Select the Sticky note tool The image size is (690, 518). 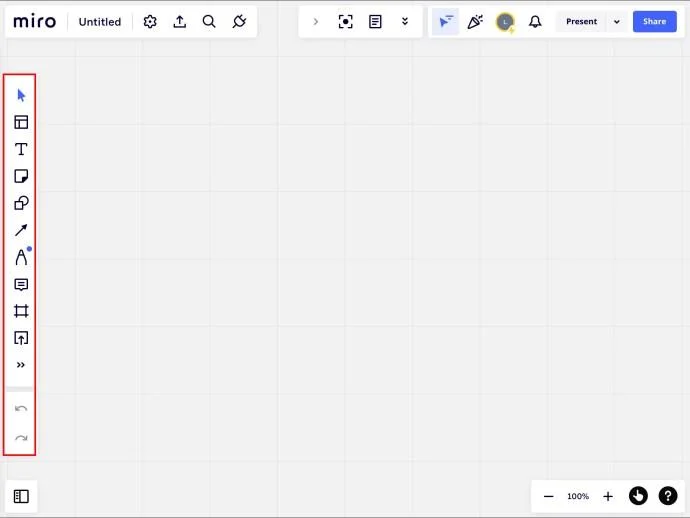(21, 177)
